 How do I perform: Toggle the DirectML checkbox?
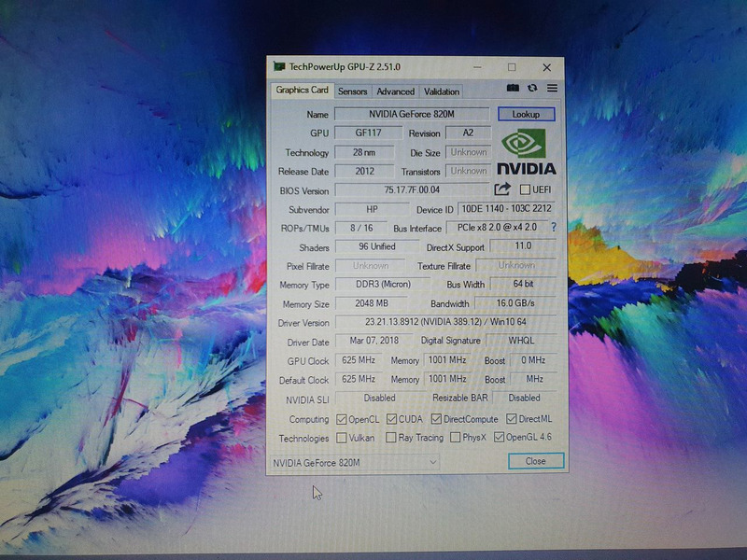coord(511,418)
